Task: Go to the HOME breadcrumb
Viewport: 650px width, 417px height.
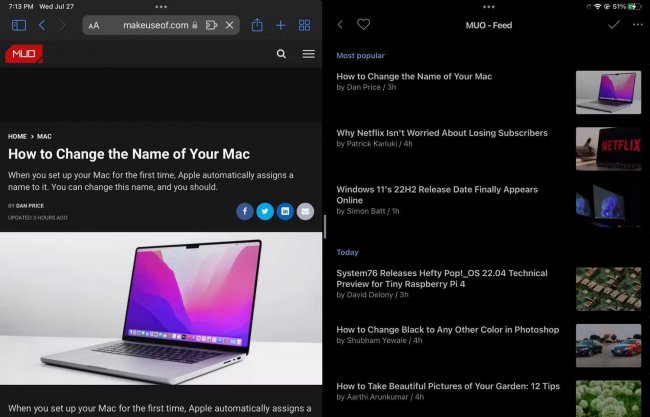Action: click(17, 136)
